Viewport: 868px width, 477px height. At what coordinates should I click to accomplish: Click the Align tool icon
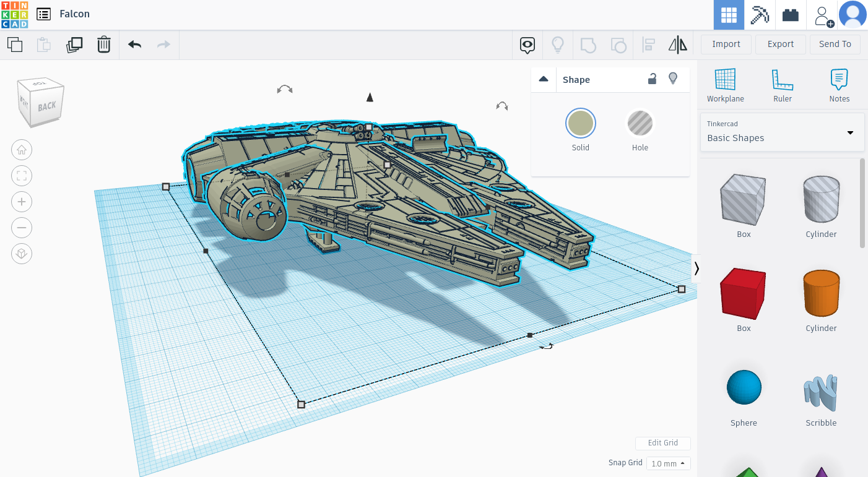tap(648, 45)
